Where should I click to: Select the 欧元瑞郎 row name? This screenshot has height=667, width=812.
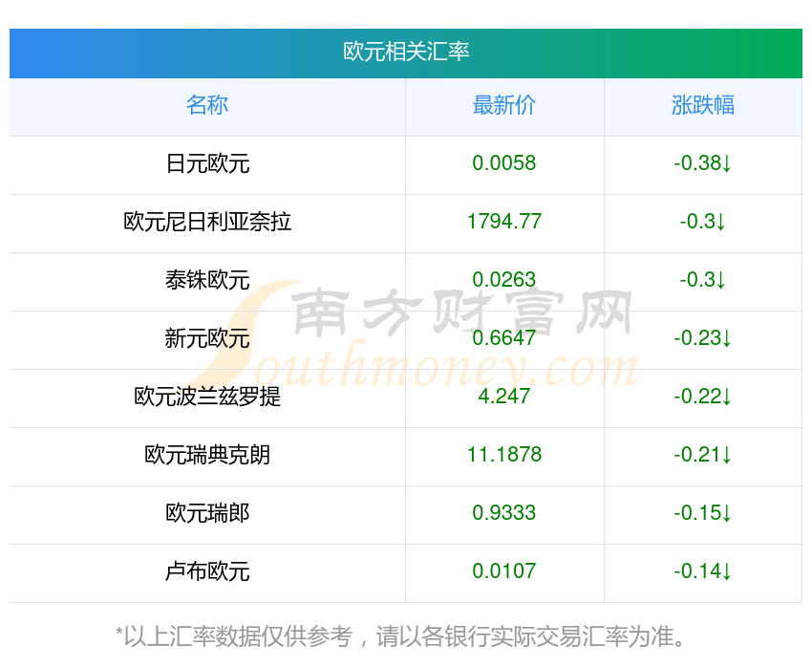click(207, 513)
